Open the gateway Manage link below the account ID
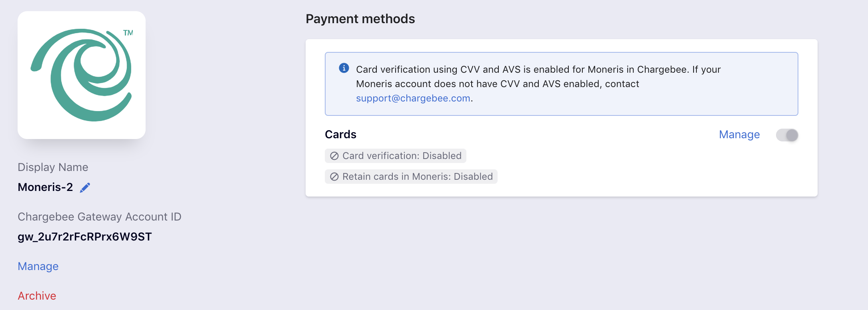The height and width of the screenshot is (310, 868). (x=38, y=266)
